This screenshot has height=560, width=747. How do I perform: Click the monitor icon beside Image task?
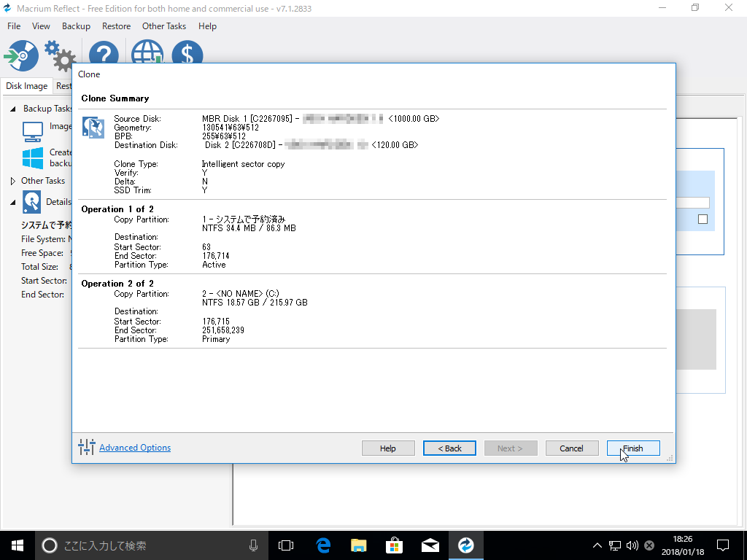point(33,132)
